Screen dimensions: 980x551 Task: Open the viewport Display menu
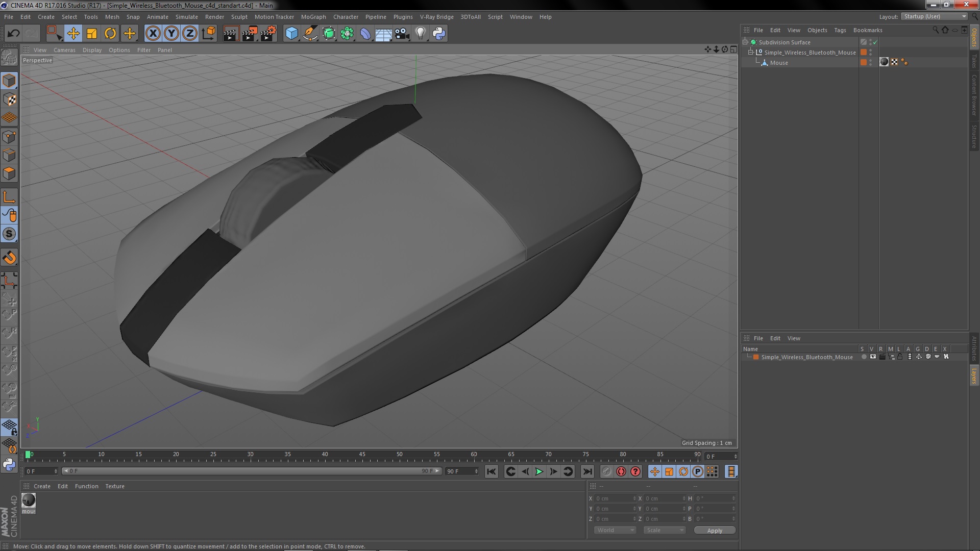coord(92,50)
